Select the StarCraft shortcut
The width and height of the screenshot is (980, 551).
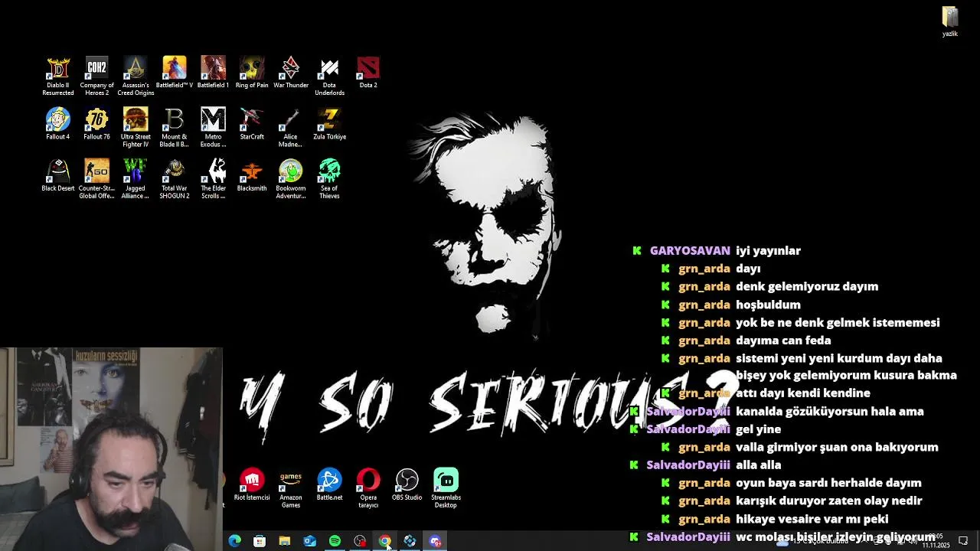(x=252, y=124)
